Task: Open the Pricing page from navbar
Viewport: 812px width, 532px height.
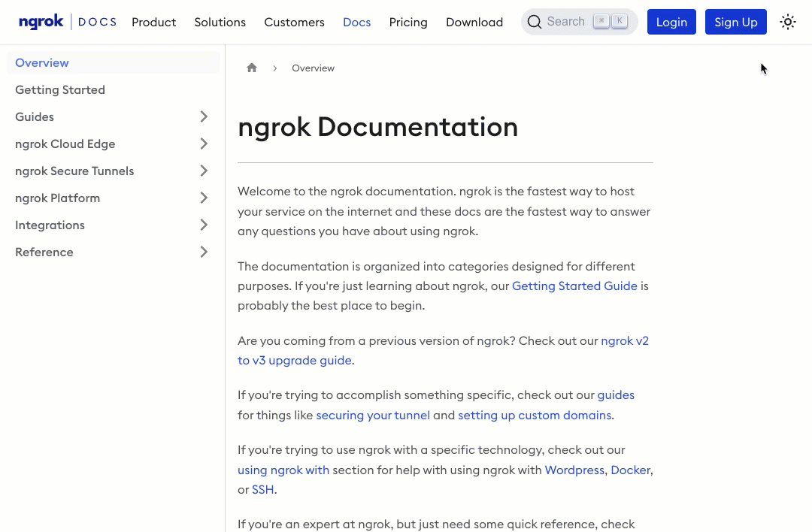Action: 408,22
